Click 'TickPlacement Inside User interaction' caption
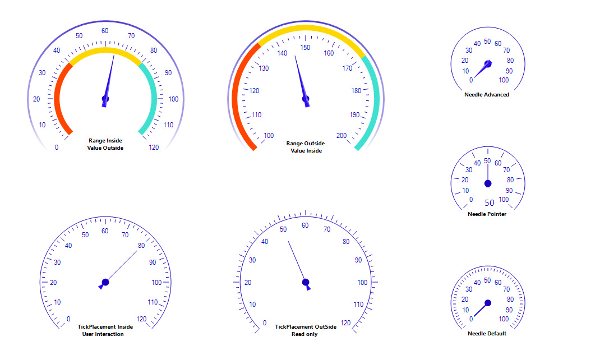Image resolution: width=609 pixels, height=364 pixels. [x=105, y=330]
